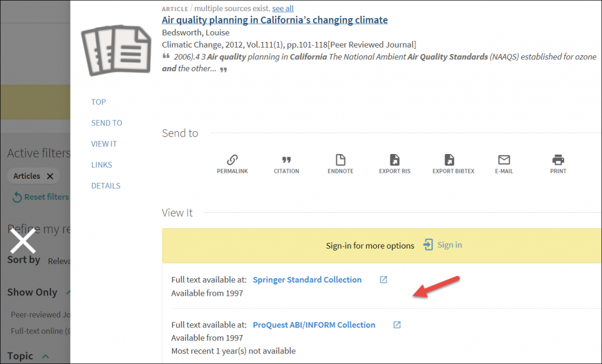Open Springer link in new window icon

pos(383,280)
